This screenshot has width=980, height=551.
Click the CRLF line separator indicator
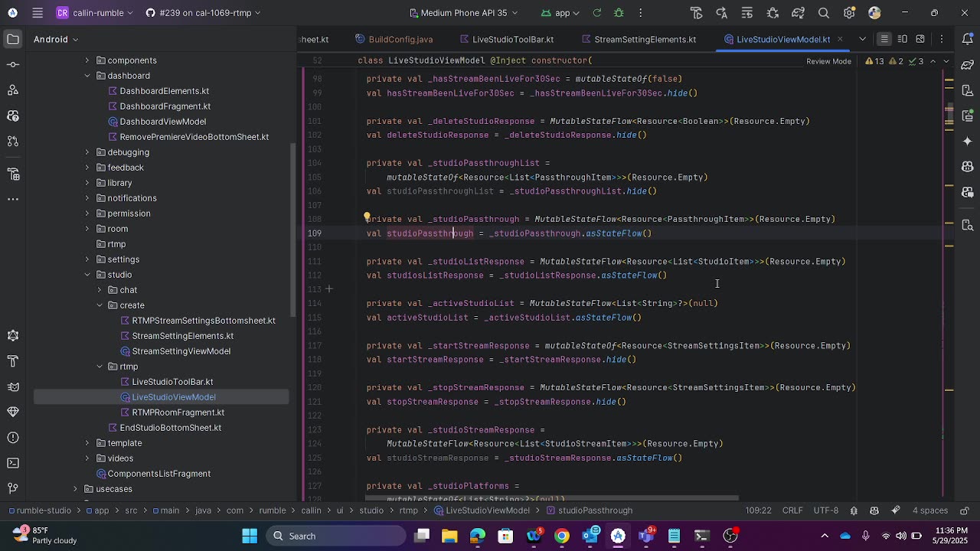tap(792, 510)
